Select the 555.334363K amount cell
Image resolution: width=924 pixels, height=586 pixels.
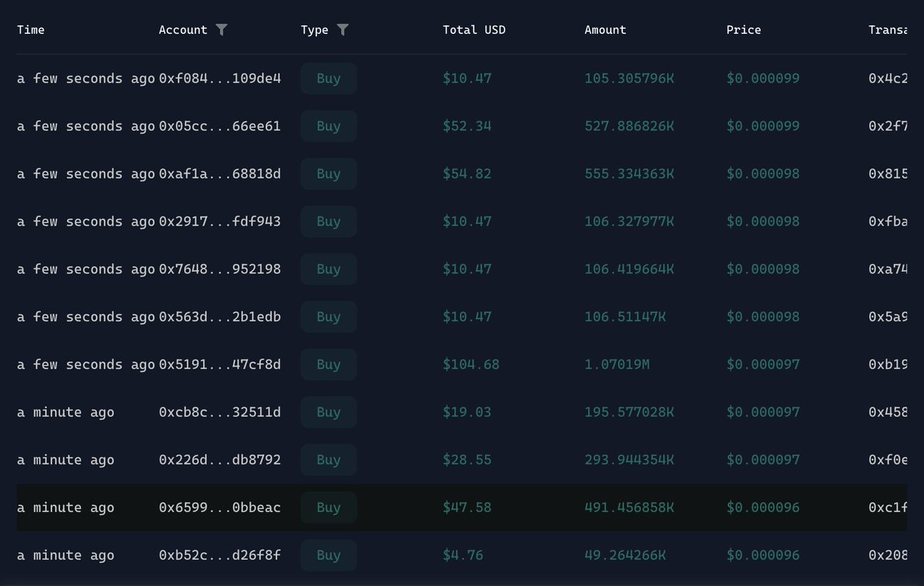pyautogui.click(x=630, y=174)
